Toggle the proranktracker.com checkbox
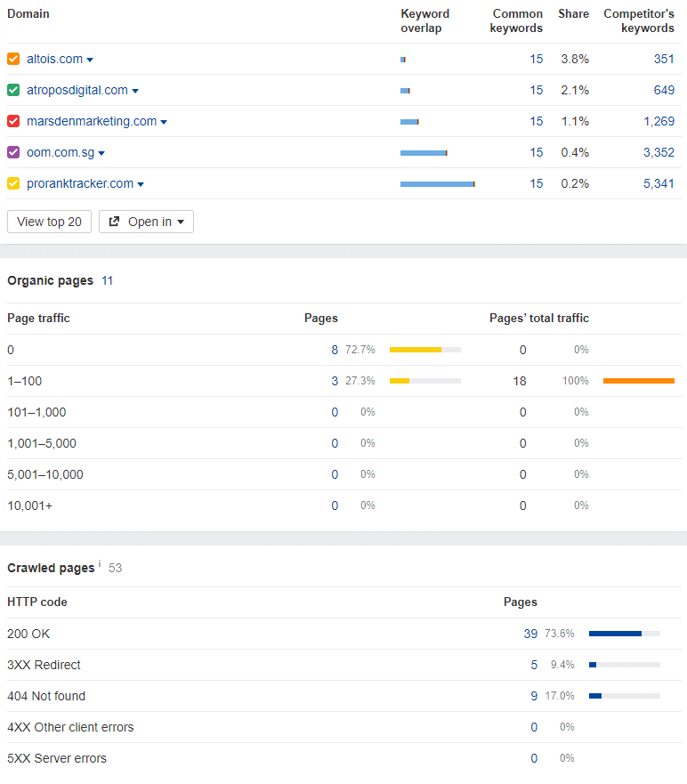The height and width of the screenshot is (784, 687). click(13, 183)
